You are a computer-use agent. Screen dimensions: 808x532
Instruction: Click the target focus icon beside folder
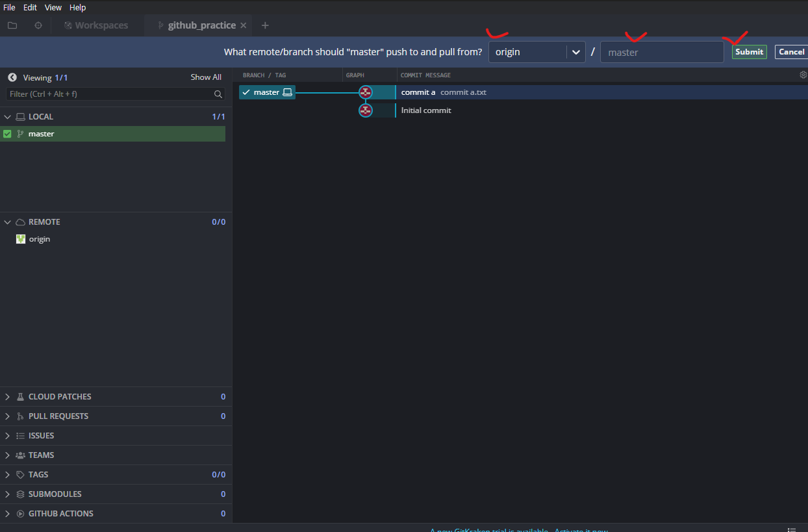click(x=38, y=25)
